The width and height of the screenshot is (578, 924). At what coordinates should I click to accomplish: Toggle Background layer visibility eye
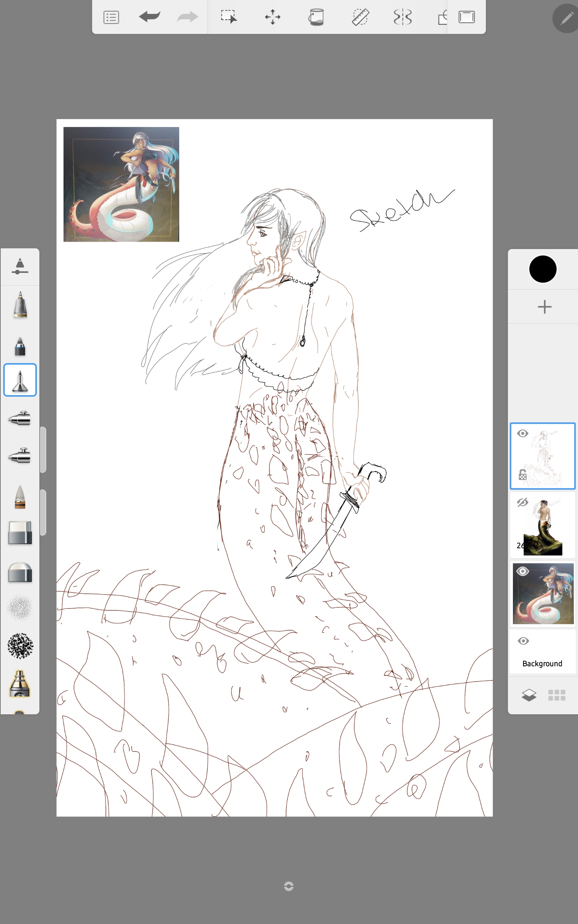click(523, 641)
